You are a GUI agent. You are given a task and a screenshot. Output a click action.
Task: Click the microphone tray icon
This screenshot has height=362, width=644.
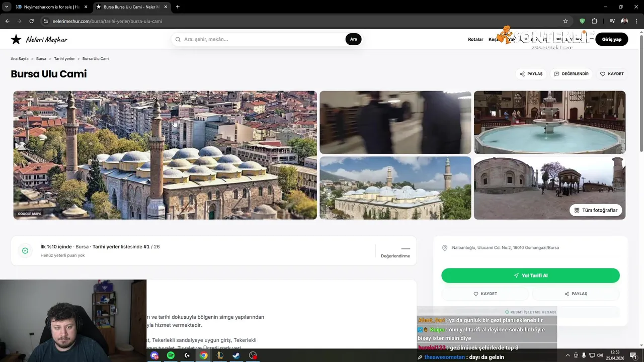(584, 355)
